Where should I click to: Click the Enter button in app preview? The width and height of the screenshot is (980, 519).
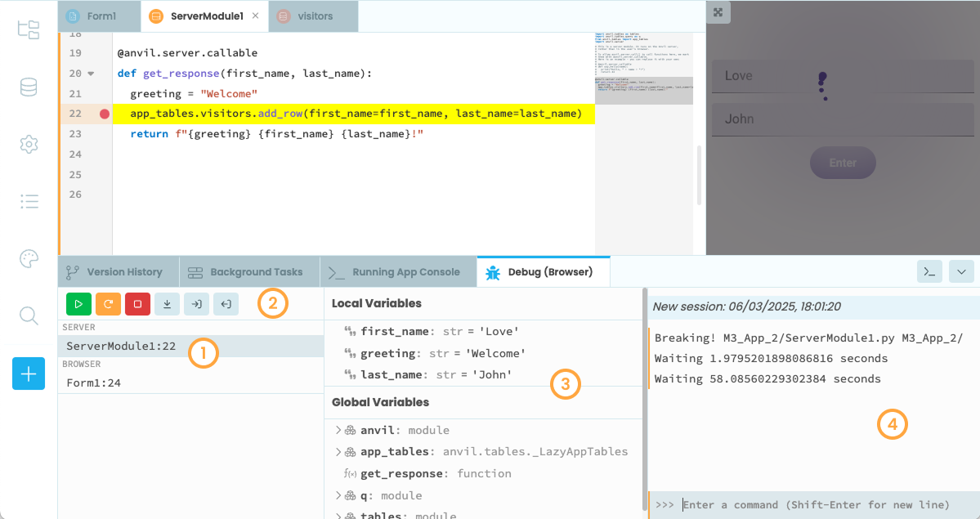(x=843, y=163)
